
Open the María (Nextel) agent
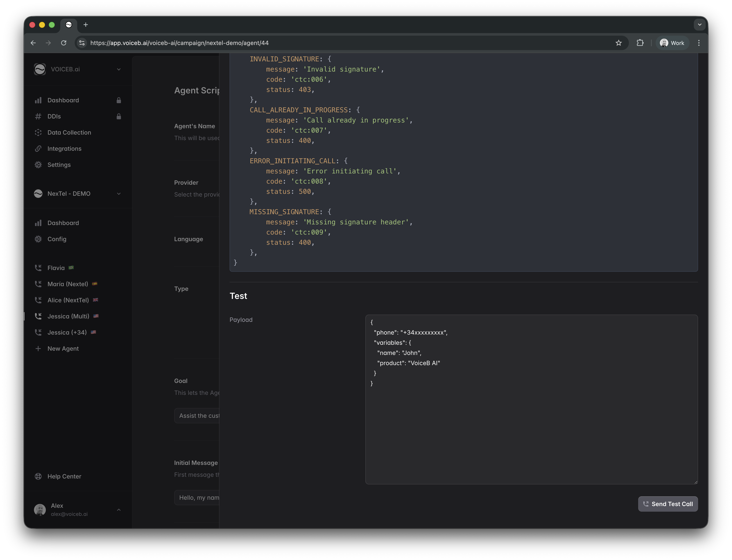click(68, 284)
